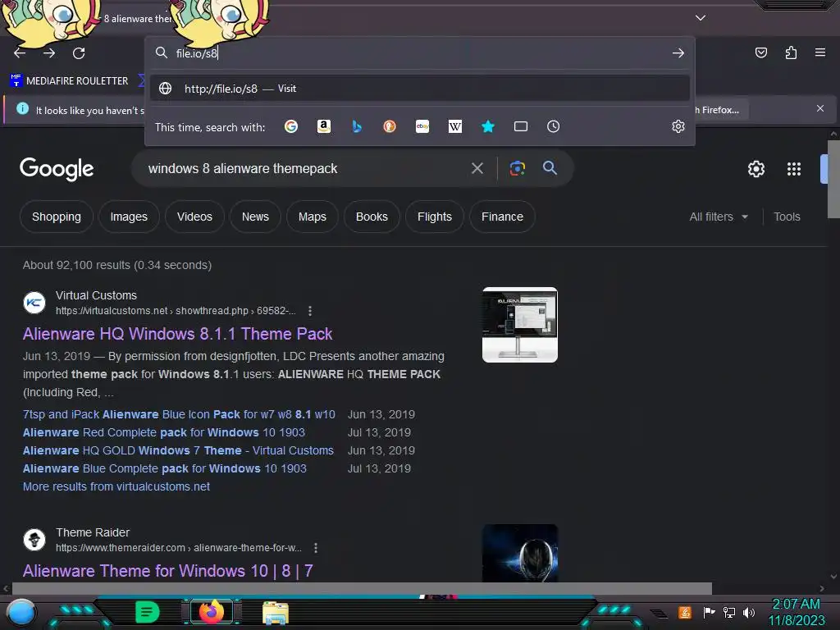Viewport: 840px width, 630px height.
Task: Click the Go arrow in address bar
Action: 678,53
